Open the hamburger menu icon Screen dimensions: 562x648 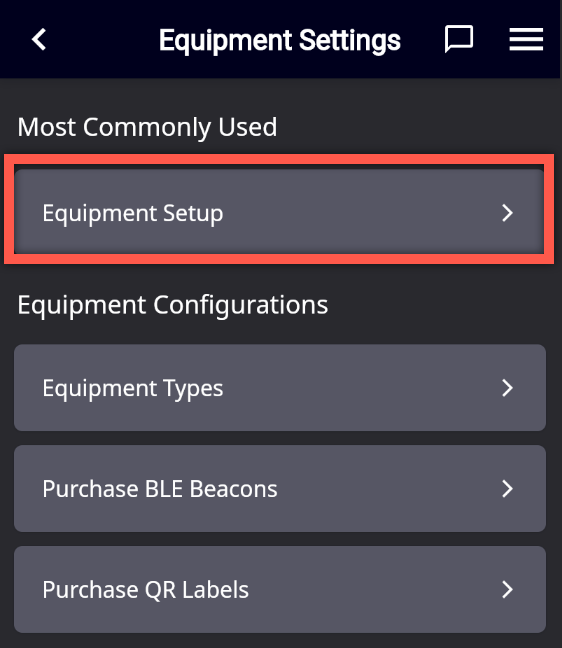pos(526,39)
